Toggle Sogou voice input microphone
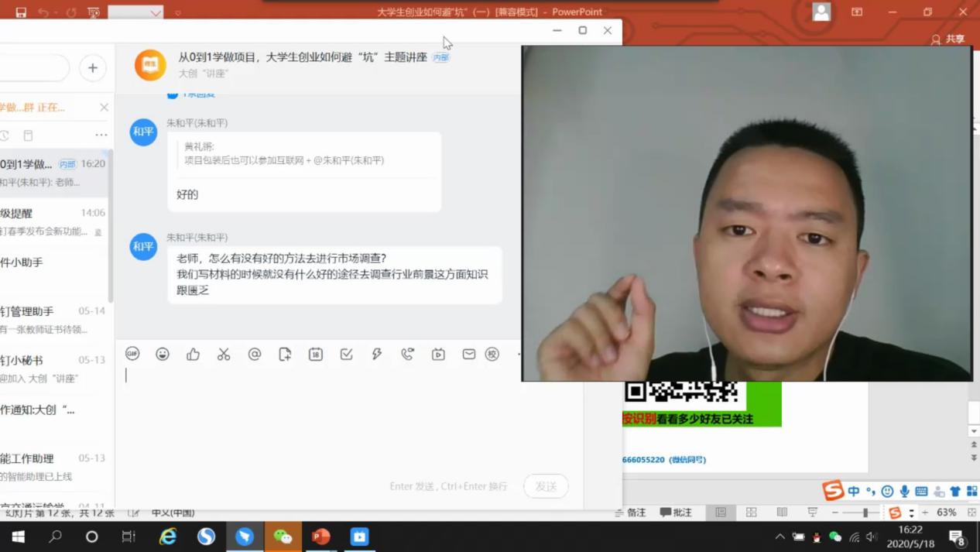This screenshot has width=980, height=552. coord(904,491)
